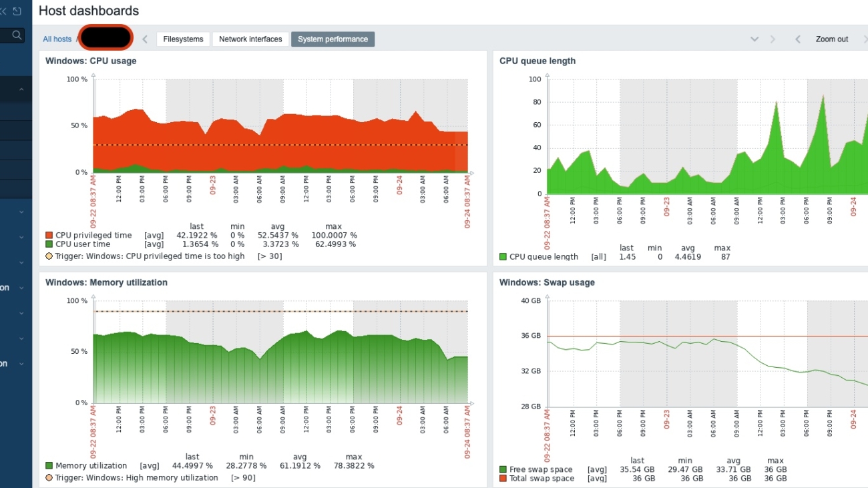Screen dimensions: 868x488
Task: Click the next dashboard page arrow at the right
Action: coord(773,39)
